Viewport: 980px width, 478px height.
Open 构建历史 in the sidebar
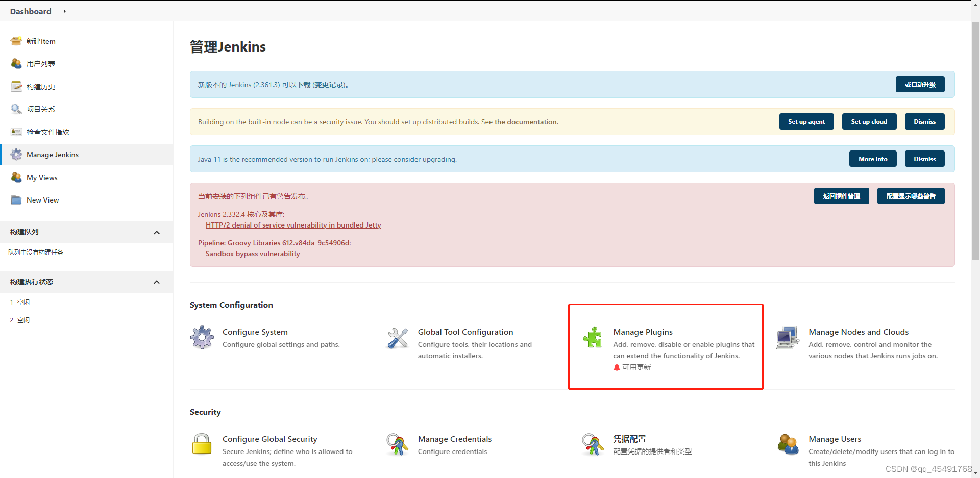[41, 87]
